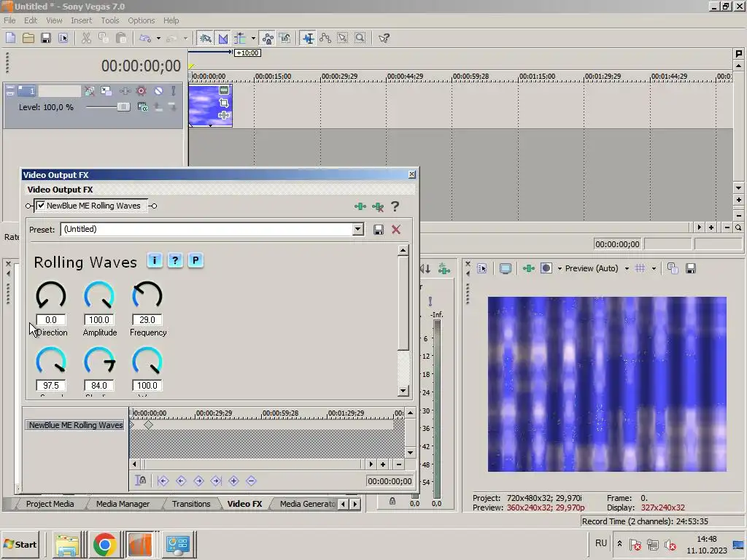The height and width of the screenshot is (560, 747).
Task: Uncheck NewBlue ME Rolling Waves effect checkbox
Action: (x=41, y=206)
